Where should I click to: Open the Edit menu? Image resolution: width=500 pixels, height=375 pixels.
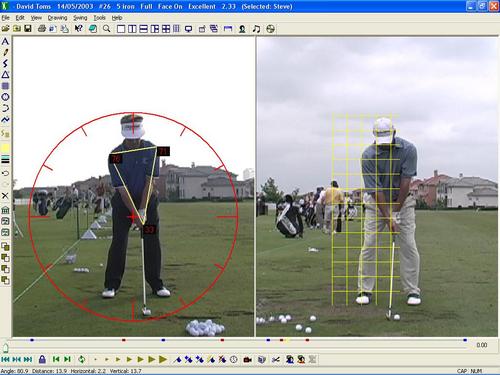coord(20,18)
